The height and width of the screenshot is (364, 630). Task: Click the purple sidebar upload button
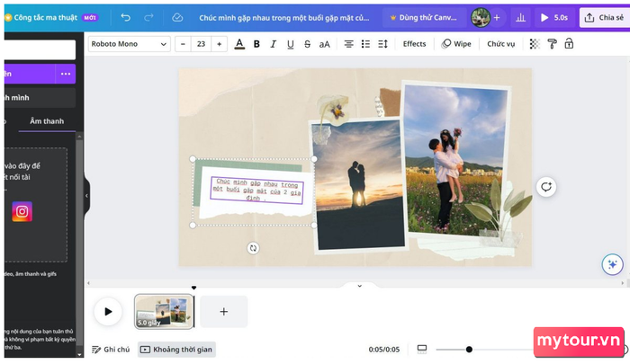pyautogui.click(x=30, y=74)
